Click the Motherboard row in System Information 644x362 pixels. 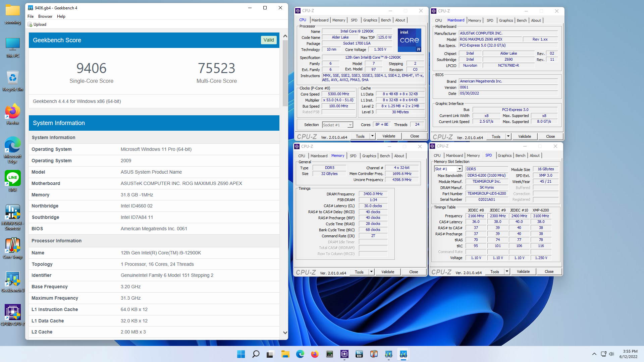coord(154,183)
